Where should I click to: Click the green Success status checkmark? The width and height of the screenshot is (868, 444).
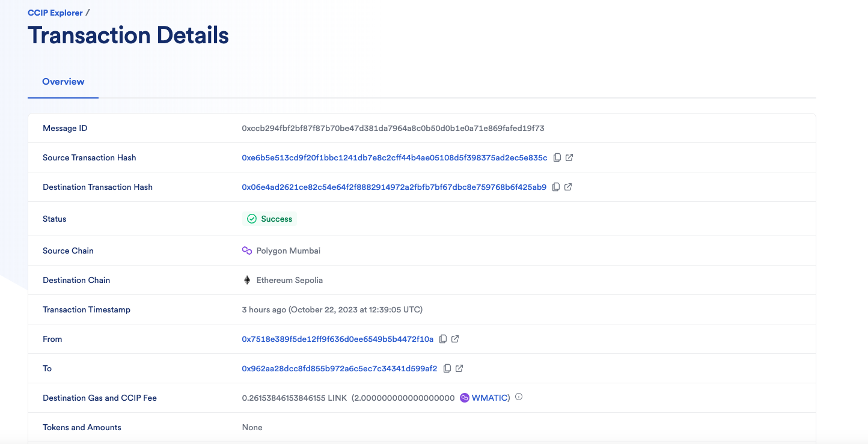coord(252,219)
